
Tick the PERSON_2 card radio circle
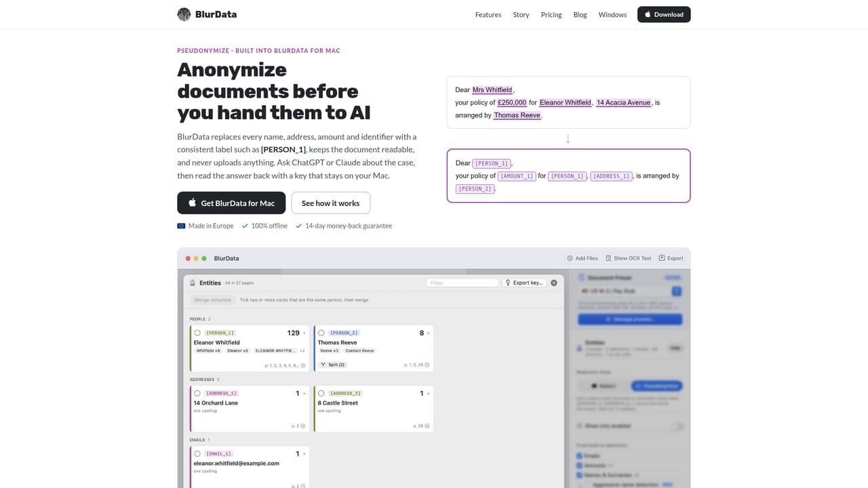pyautogui.click(x=321, y=333)
